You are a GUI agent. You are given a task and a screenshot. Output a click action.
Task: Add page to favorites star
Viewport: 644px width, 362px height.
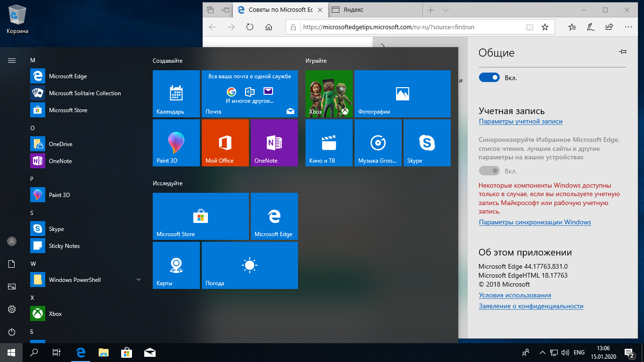pyautogui.click(x=545, y=27)
